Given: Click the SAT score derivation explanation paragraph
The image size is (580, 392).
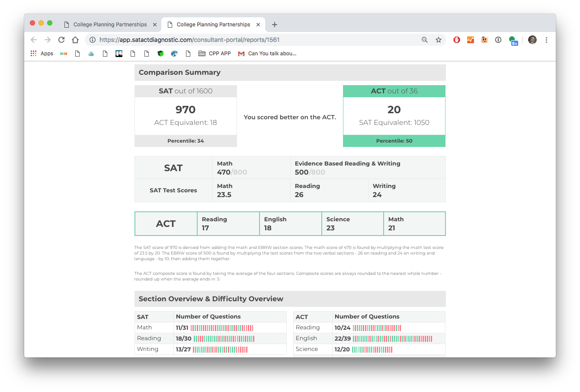Looking at the screenshot, I should [289, 253].
